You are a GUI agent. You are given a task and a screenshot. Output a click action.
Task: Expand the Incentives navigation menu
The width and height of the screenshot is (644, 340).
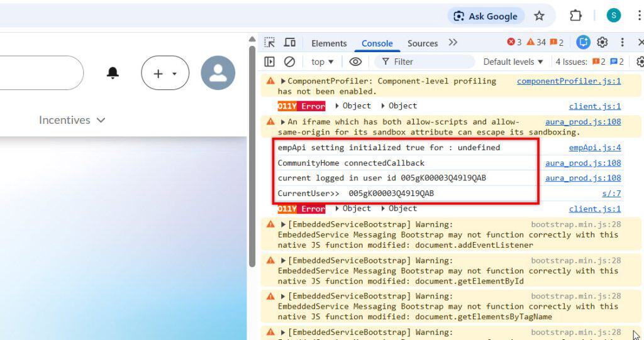point(72,120)
